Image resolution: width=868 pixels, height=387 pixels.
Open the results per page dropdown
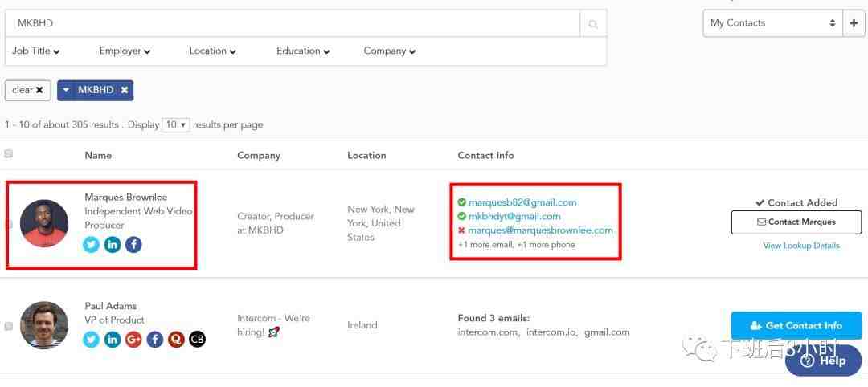(x=175, y=125)
